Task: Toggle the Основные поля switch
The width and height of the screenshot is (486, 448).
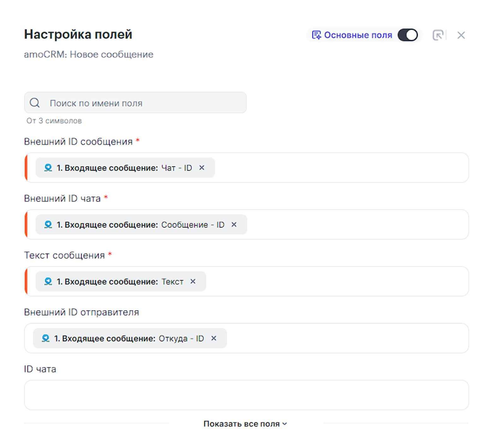Action: point(407,35)
